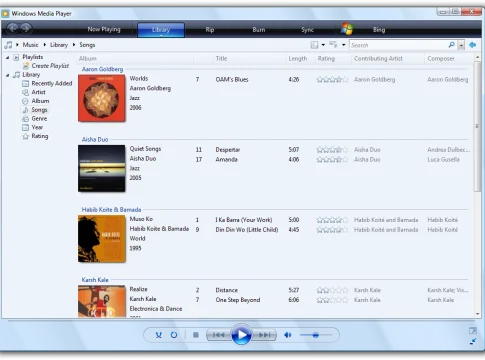485x360 pixels.
Task: Open the Music breadcrumb arrow
Action: [45, 45]
